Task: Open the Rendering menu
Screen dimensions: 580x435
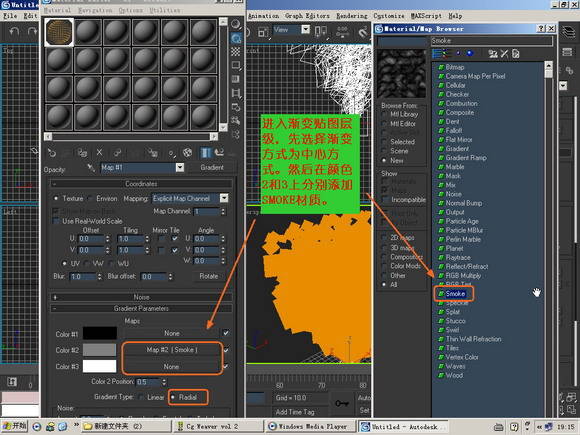Action: tap(351, 16)
